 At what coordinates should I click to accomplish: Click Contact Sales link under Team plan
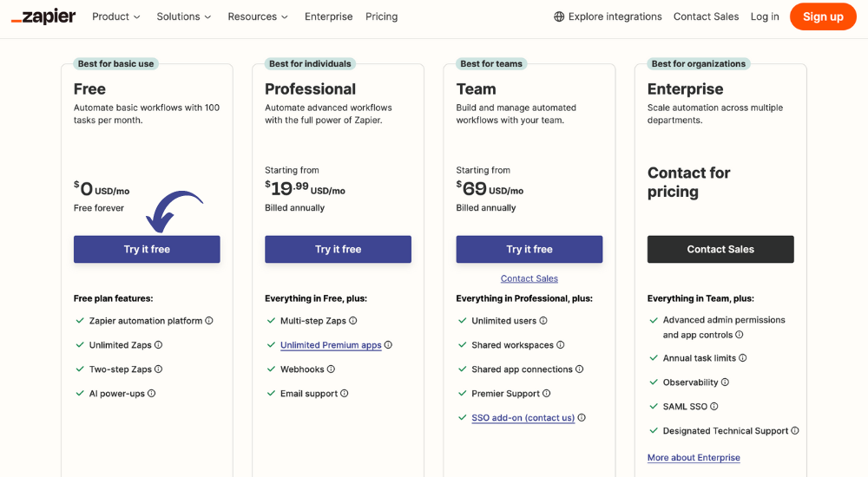click(529, 278)
